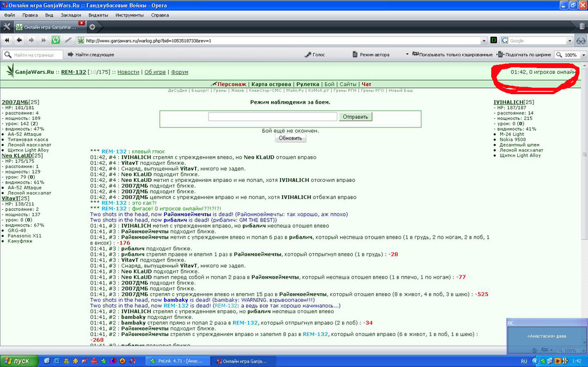The width and height of the screenshot is (588, 367).
Task: Open player 2007ДМБ profile link
Action: pos(15,102)
